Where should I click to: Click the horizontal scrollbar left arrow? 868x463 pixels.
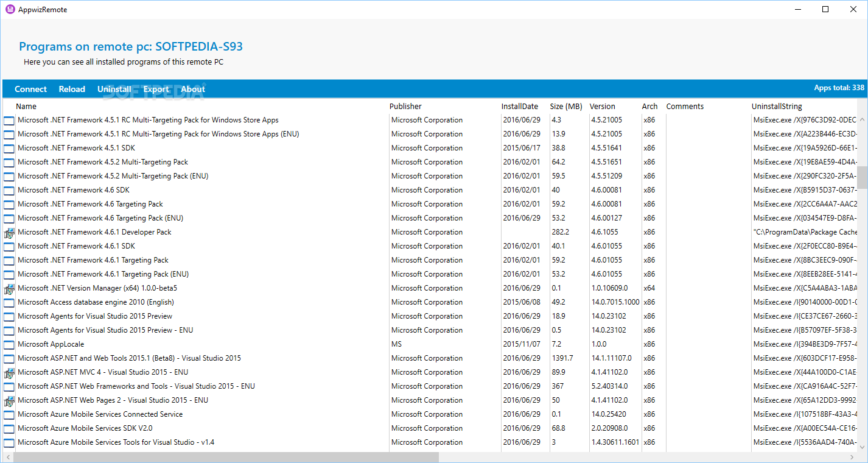pos(7,457)
